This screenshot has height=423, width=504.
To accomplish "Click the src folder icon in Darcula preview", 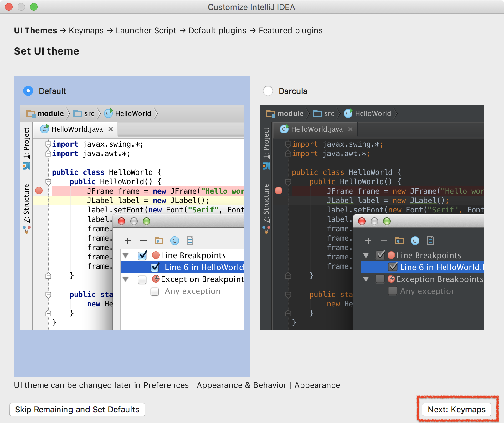I will 317,113.
